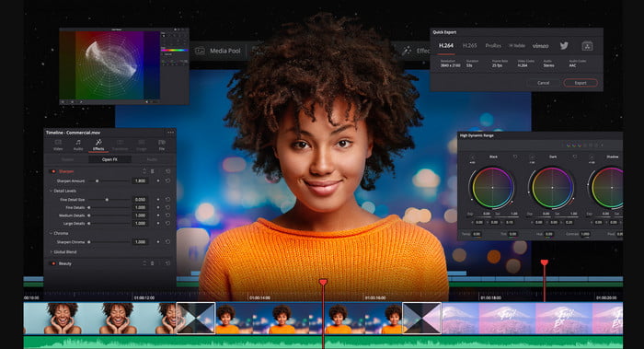Click the Shadow zone falloff icon
The image size is (644, 349).
pyautogui.click(x=592, y=157)
